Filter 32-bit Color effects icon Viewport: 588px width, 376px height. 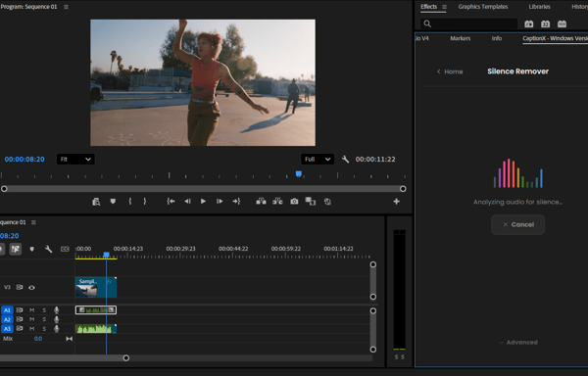pos(545,23)
